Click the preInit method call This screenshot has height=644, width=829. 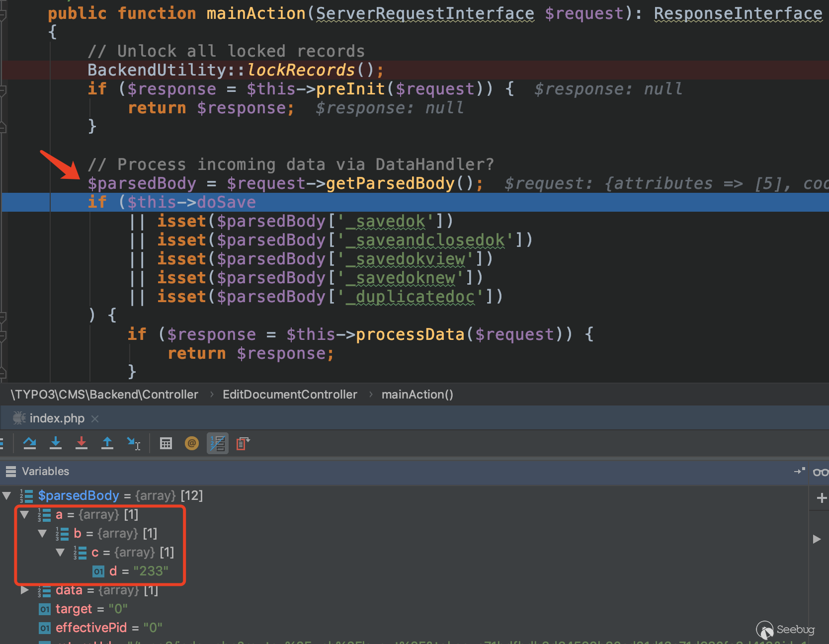(x=350, y=89)
